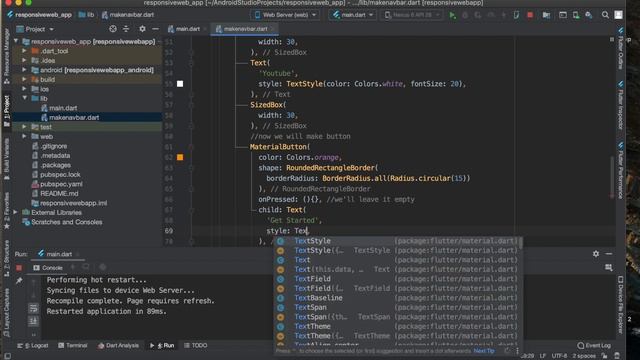The height and width of the screenshot is (360, 640).
Task: Choose TextStyle class suggestion, first row
Action: click(x=398, y=241)
